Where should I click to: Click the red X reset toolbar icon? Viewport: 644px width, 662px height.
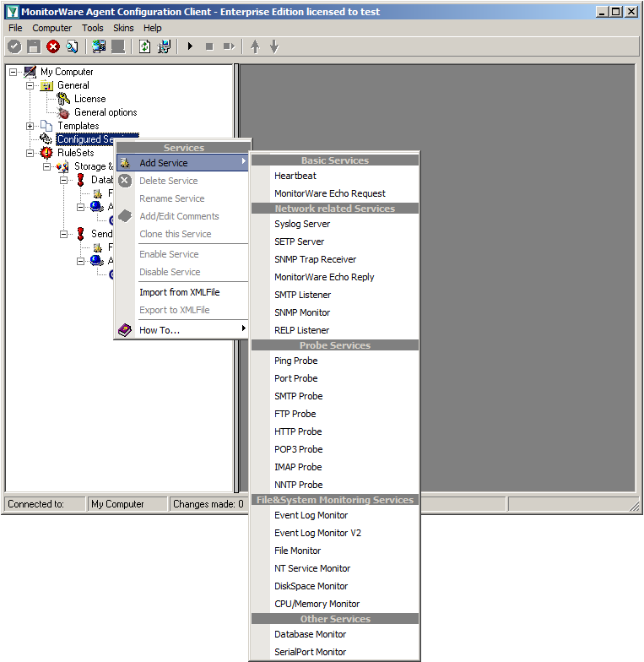(53, 46)
